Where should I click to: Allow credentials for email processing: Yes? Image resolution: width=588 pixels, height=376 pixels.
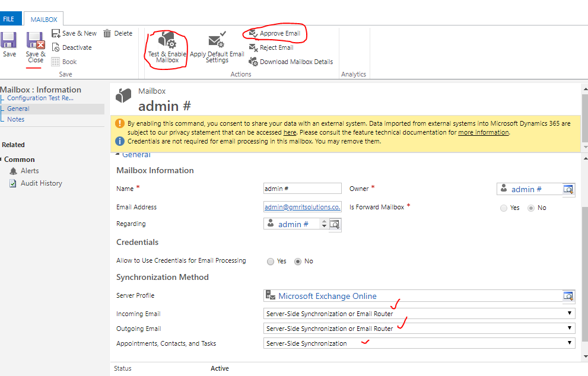point(271,262)
